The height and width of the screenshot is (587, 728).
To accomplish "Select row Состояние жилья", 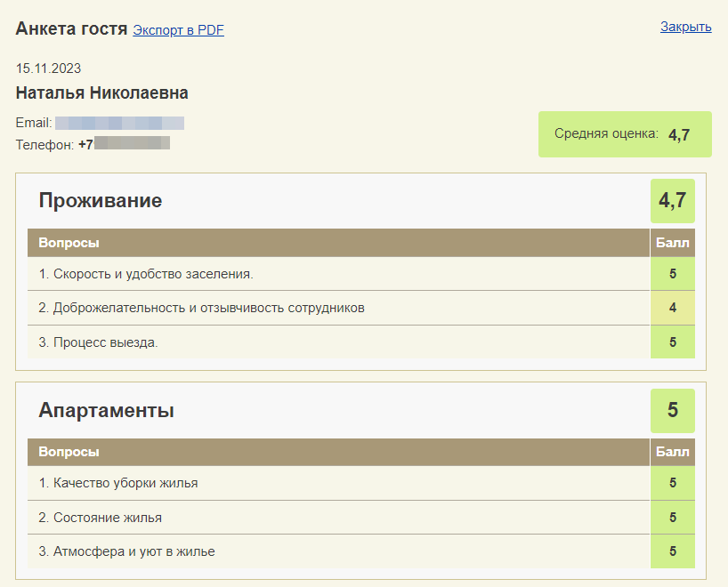I will 338,518.
